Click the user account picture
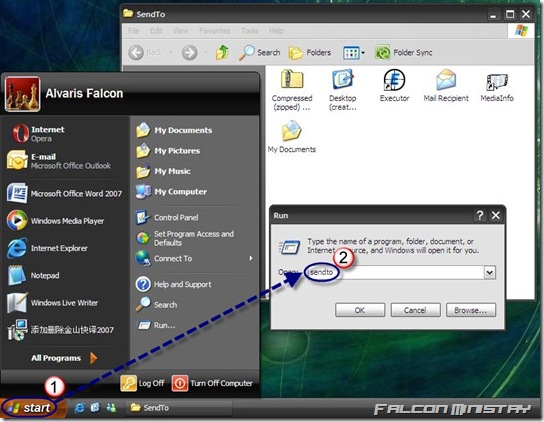 [23, 94]
